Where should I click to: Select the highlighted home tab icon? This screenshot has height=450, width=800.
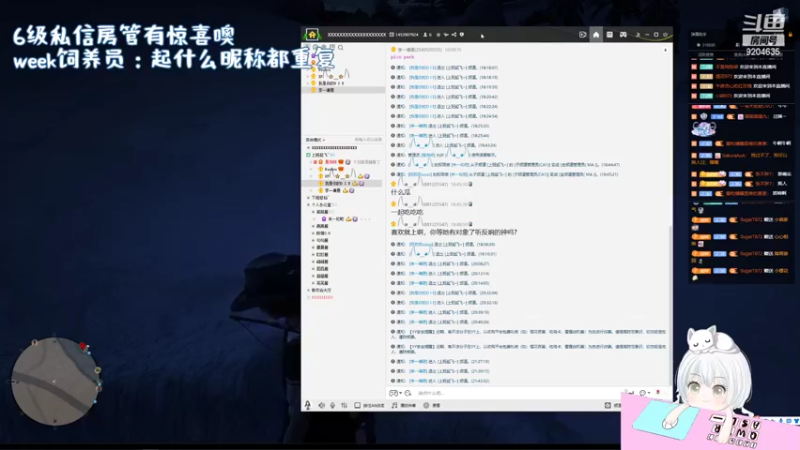click(596, 35)
